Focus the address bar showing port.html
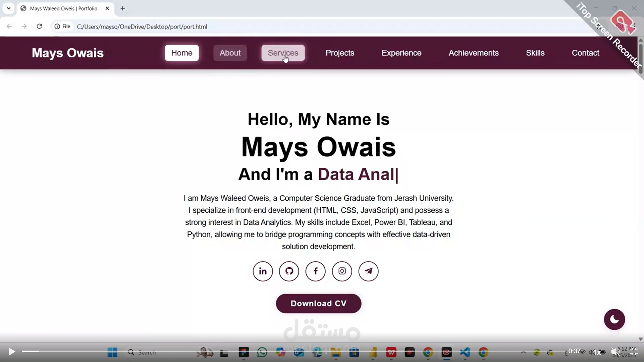This screenshot has width=644, height=362. 142,27
